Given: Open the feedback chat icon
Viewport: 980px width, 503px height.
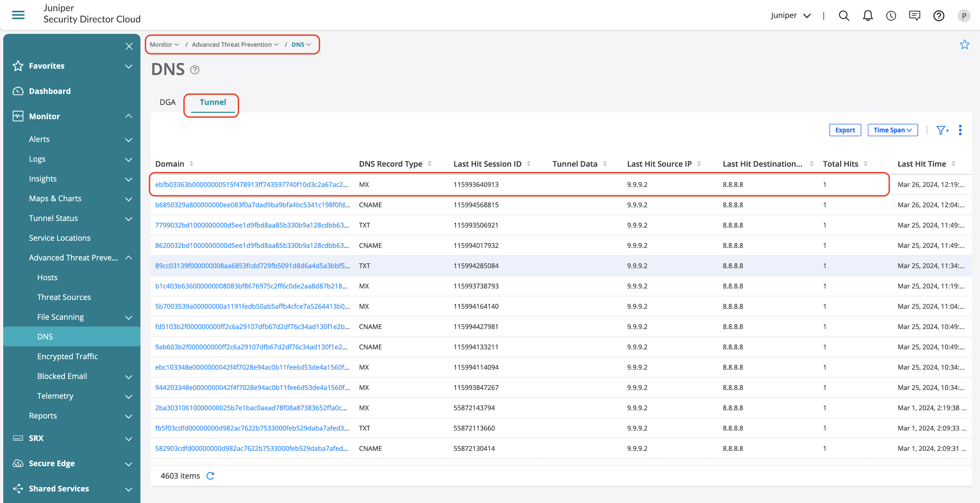Looking at the screenshot, I should tap(914, 16).
